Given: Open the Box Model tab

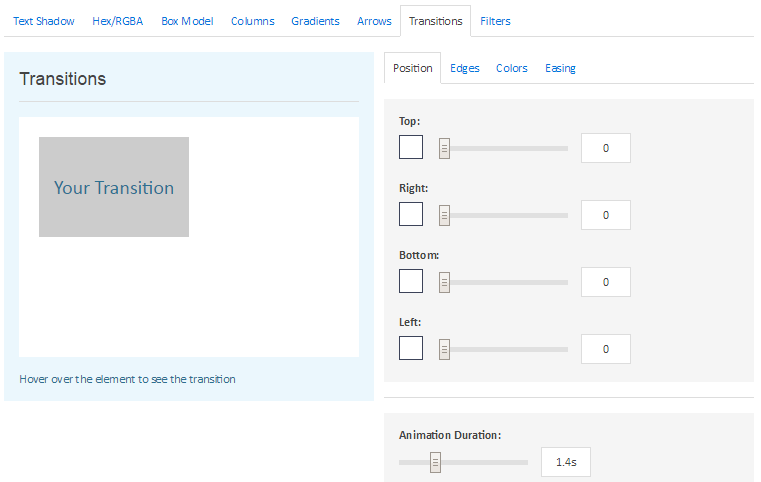Looking at the screenshot, I should coord(187,21).
